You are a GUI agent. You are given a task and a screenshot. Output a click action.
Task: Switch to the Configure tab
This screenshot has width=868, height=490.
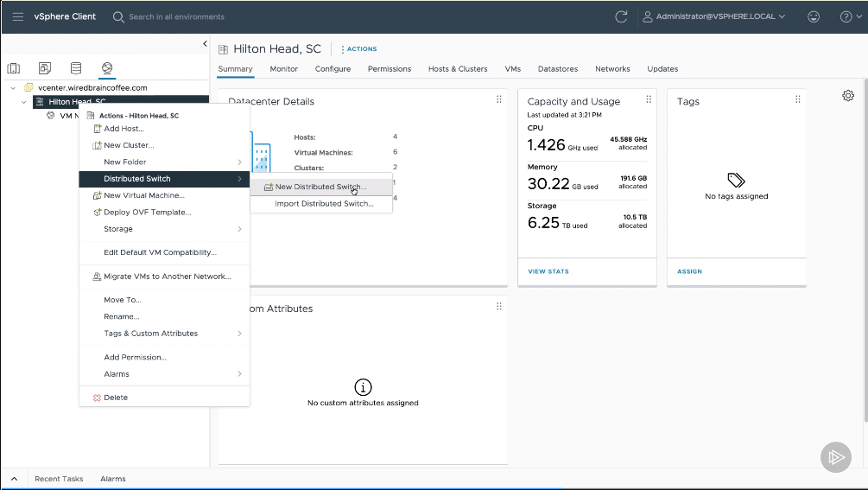[333, 69]
